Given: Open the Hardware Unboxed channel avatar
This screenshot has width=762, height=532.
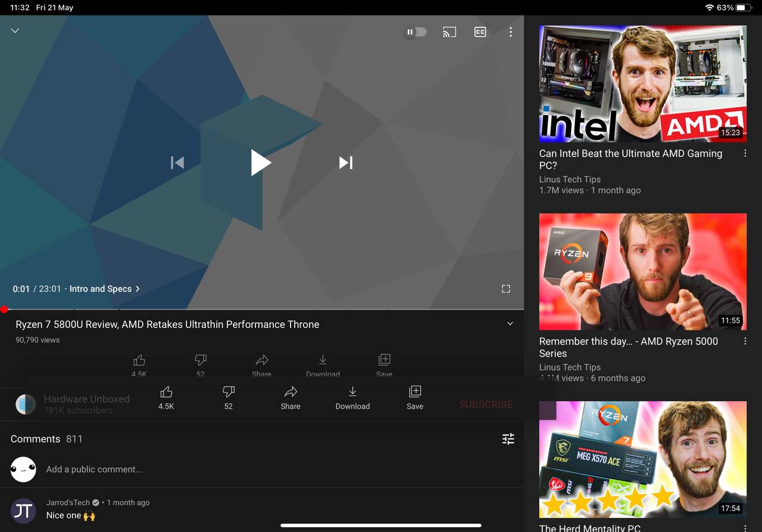Looking at the screenshot, I should 26,404.
